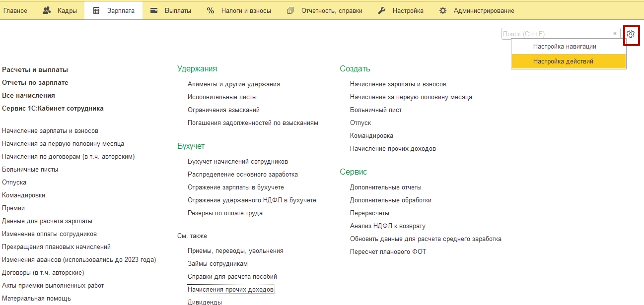Screen dimensions: 644x305
Task: Open Начисление зарплаты и взносов in left list
Action: 50,131
